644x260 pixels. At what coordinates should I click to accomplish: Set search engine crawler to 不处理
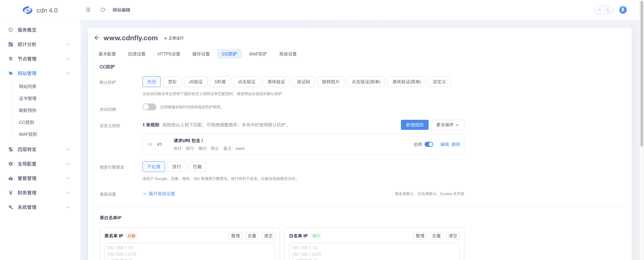[154, 167]
